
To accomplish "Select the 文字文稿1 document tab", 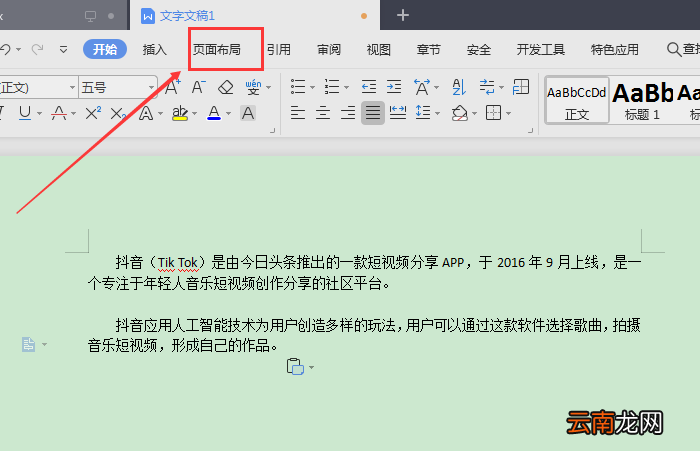I will [187, 16].
